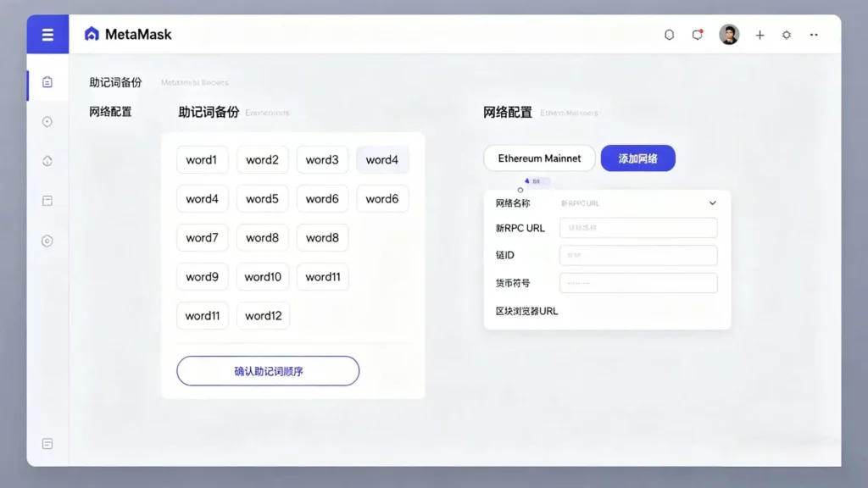Select the word4 chip beside word5
This screenshot has height=488, width=868.
202,198
